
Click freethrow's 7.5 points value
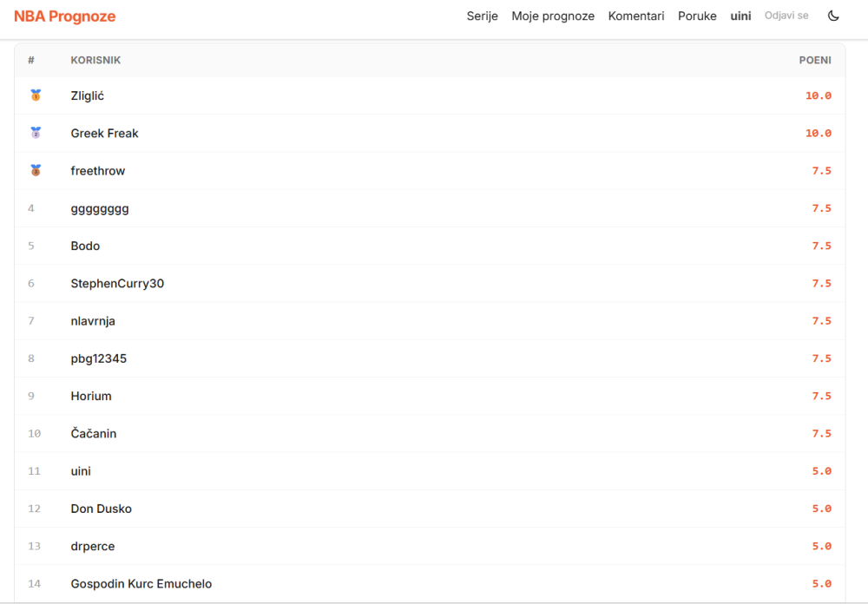(821, 171)
